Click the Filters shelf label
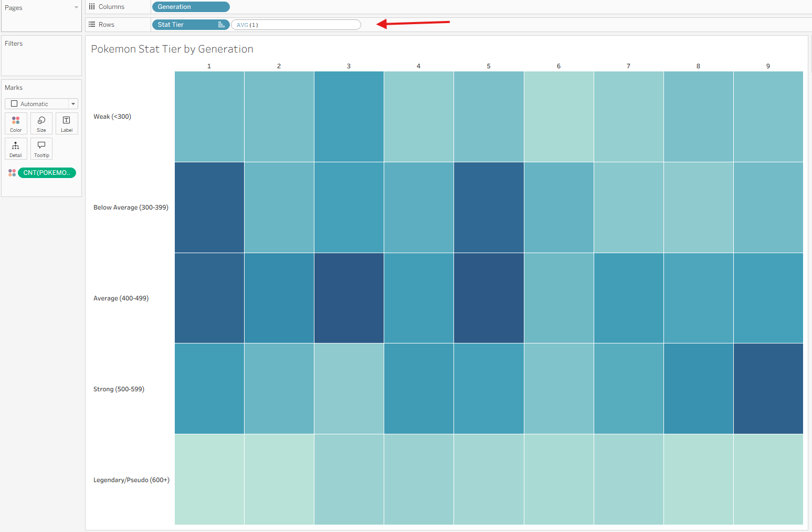Screen dimensions: 812x532 (x=14, y=44)
